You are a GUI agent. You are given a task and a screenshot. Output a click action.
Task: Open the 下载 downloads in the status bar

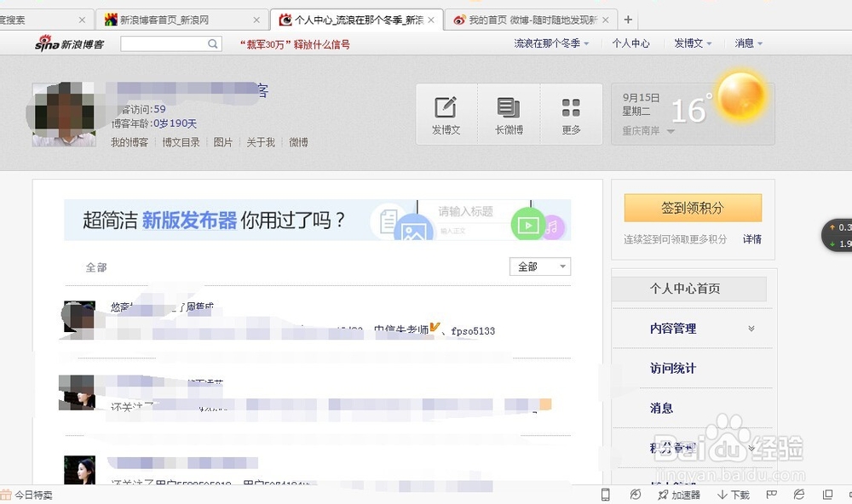click(733, 495)
